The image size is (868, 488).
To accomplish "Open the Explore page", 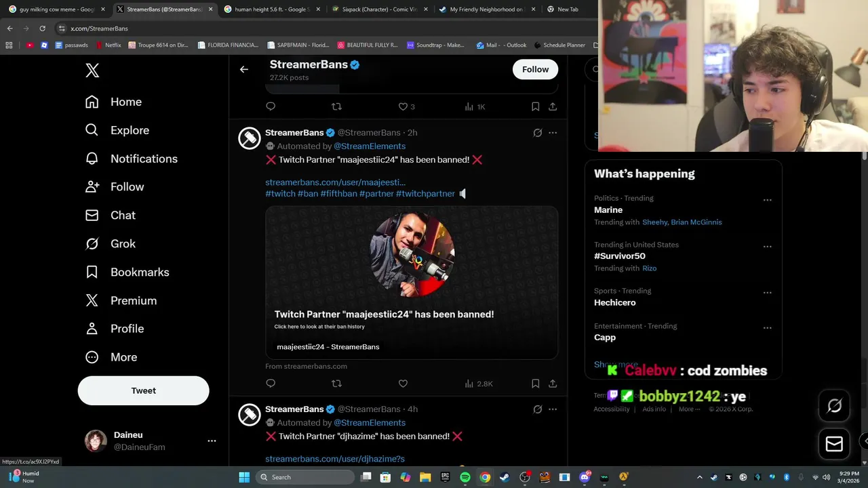I will [x=117, y=130].
